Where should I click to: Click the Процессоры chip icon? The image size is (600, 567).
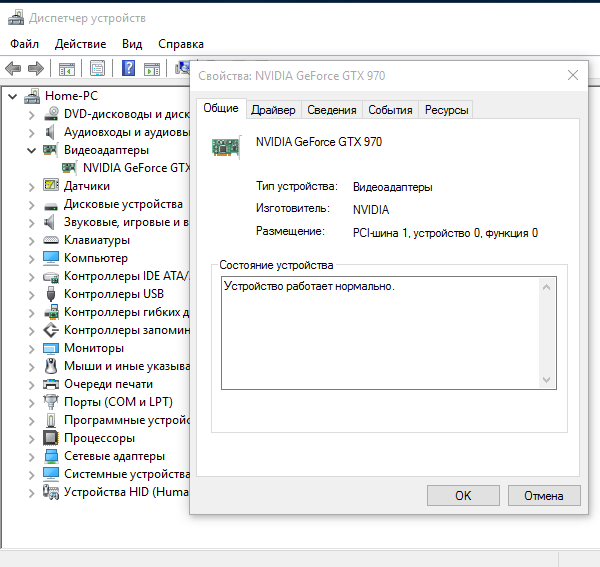click(51, 438)
